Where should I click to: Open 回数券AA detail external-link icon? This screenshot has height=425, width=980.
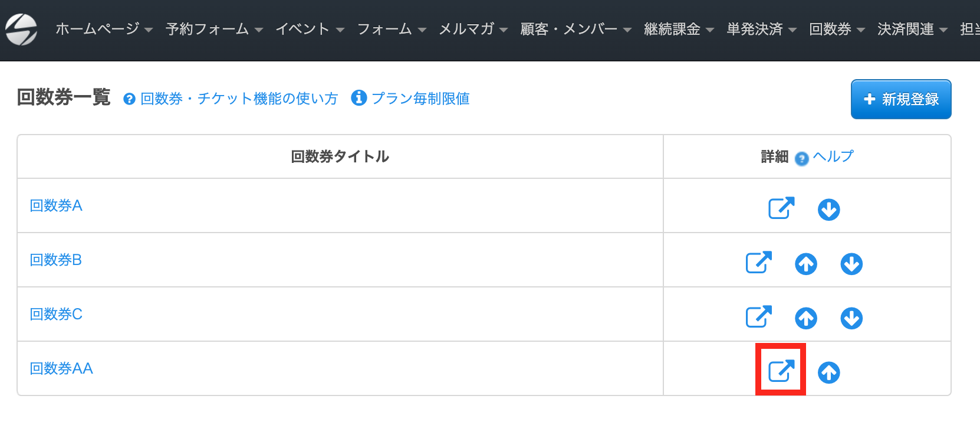point(781,371)
